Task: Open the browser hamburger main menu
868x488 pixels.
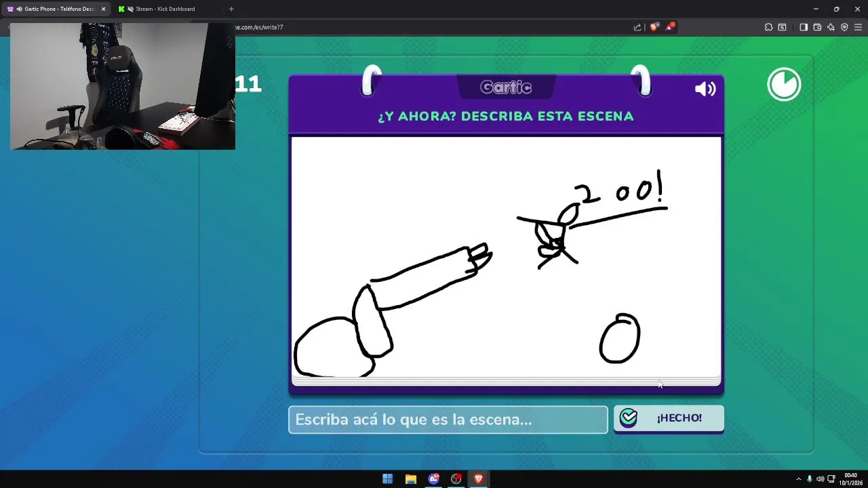Action: pos(858,27)
